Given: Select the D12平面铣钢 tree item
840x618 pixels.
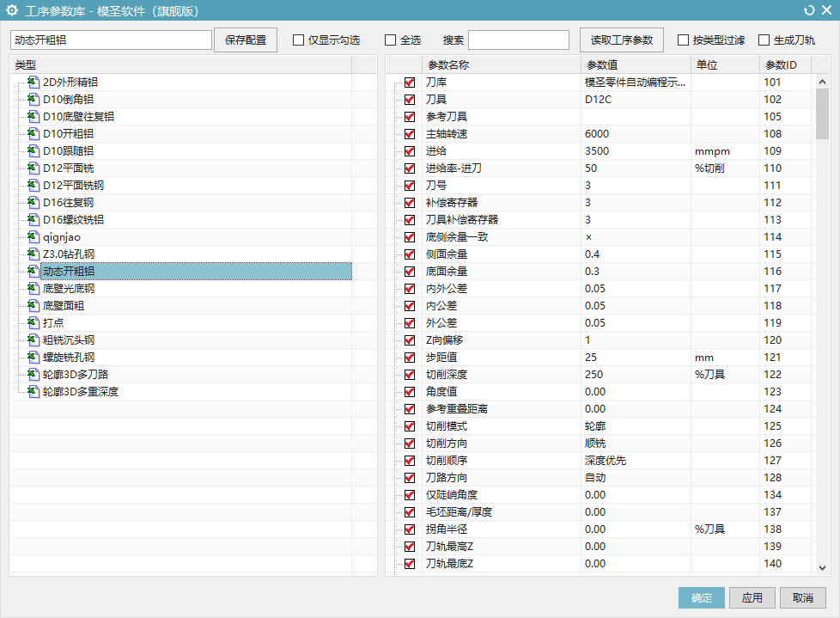Looking at the screenshot, I should [x=73, y=186].
